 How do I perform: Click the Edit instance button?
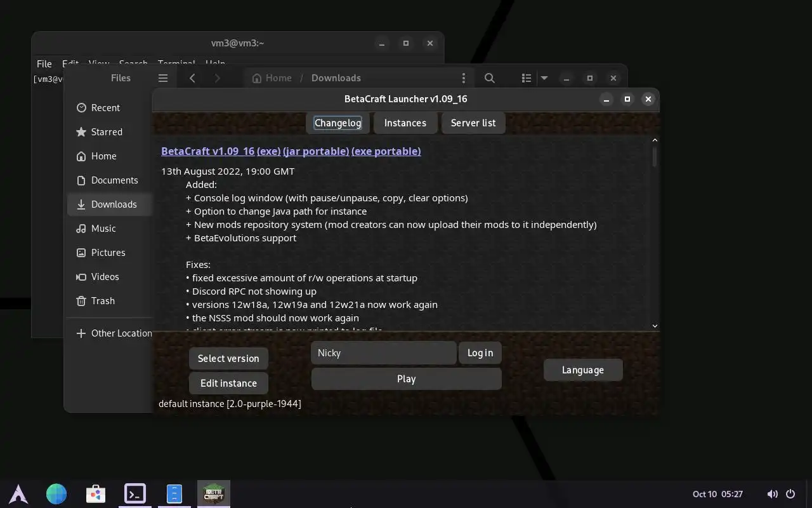(228, 384)
